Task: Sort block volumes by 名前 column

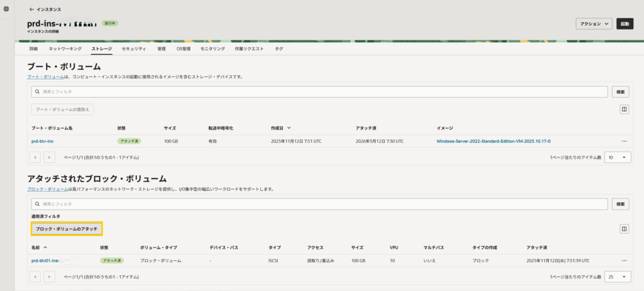Action: pyautogui.click(x=39, y=248)
